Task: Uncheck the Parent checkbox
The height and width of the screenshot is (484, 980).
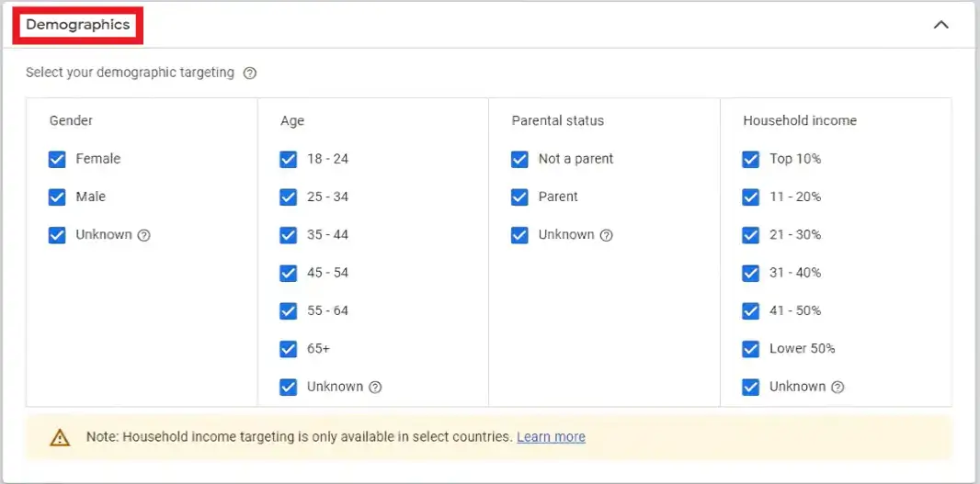Action: tap(519, 197)
